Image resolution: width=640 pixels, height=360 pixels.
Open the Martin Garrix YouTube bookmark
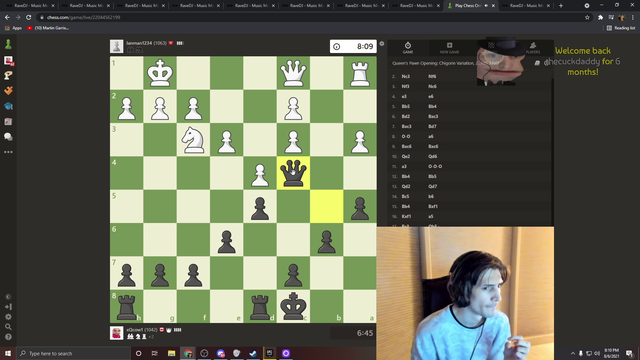click(48, 28)
